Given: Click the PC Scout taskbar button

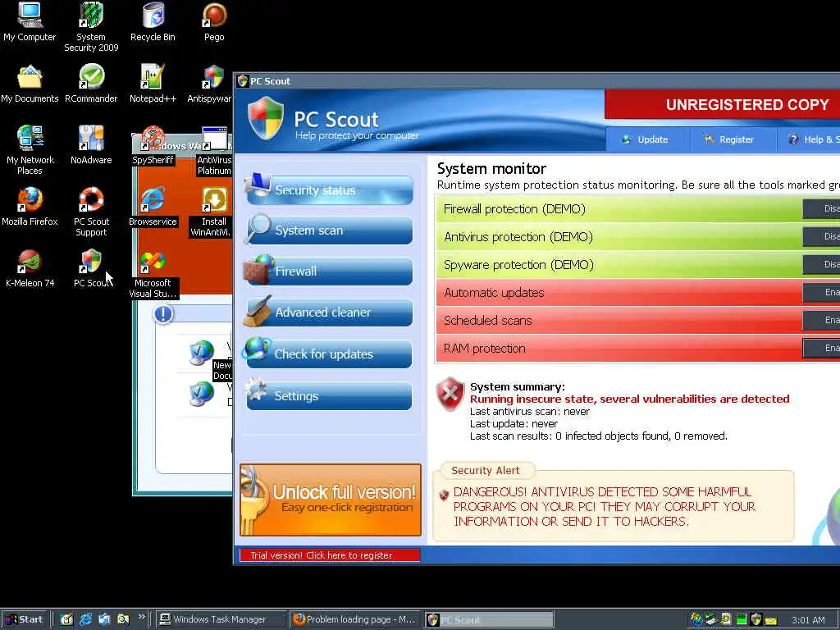Looking at the screenshot, I should (x=490, y=620).
